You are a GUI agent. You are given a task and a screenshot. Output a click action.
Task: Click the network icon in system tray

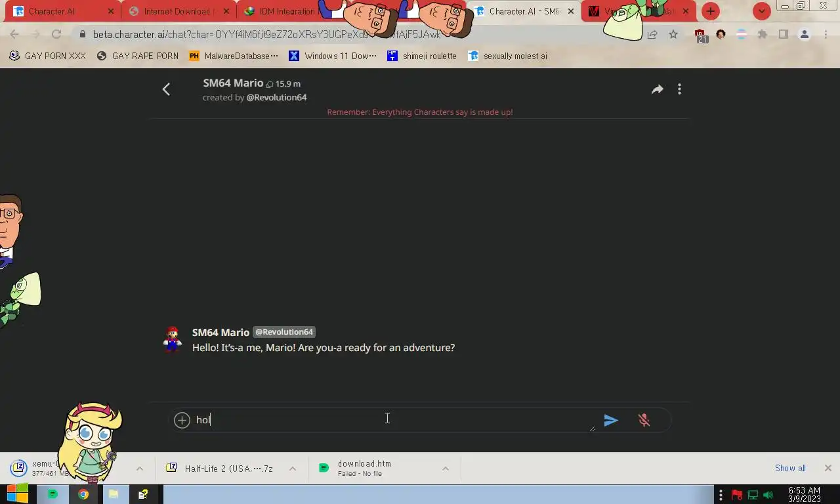(x=753, y=495)
